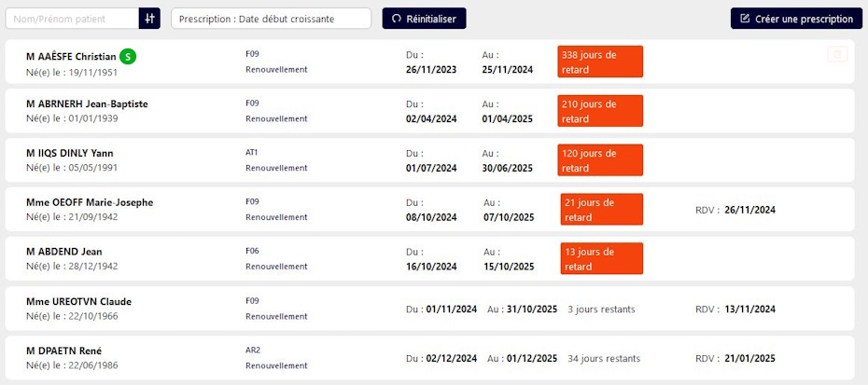Click the pencil icon in Créer une prescription
The width and height of the screenshot is (868, 385).
[745, 19]
